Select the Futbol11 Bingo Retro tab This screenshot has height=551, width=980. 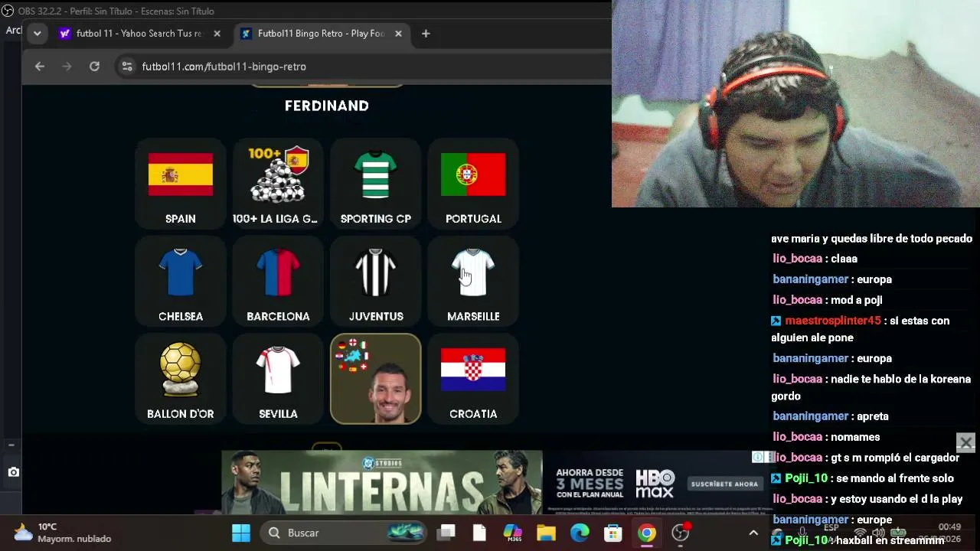click(322, 34)
